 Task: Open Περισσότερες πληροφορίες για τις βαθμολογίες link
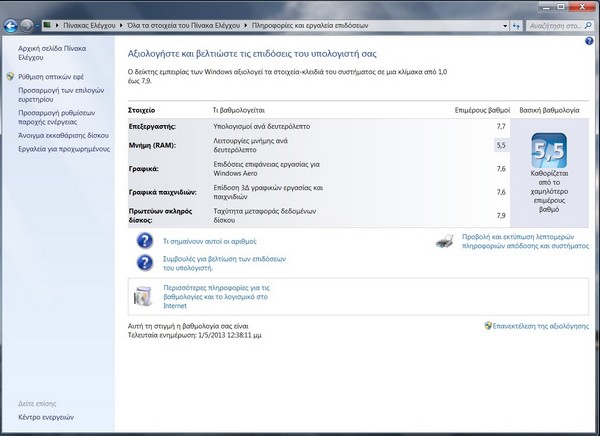pos(216,297)
